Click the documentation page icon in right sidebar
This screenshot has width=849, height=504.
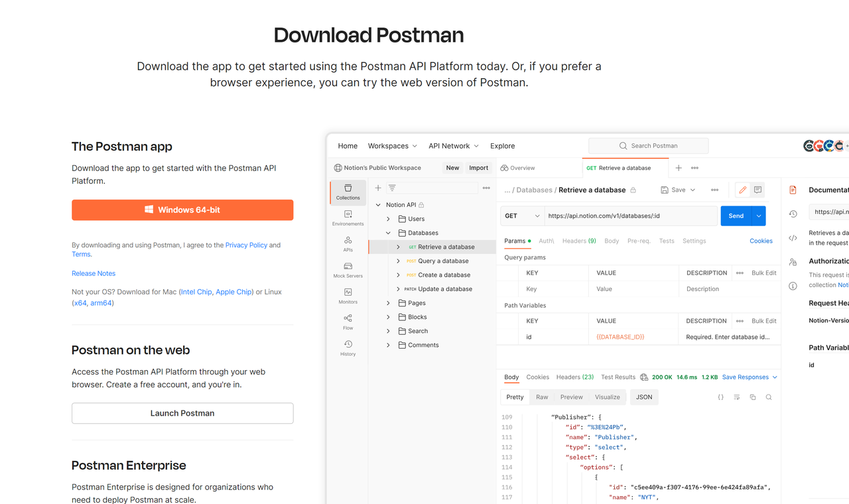(x=793, y=190)
